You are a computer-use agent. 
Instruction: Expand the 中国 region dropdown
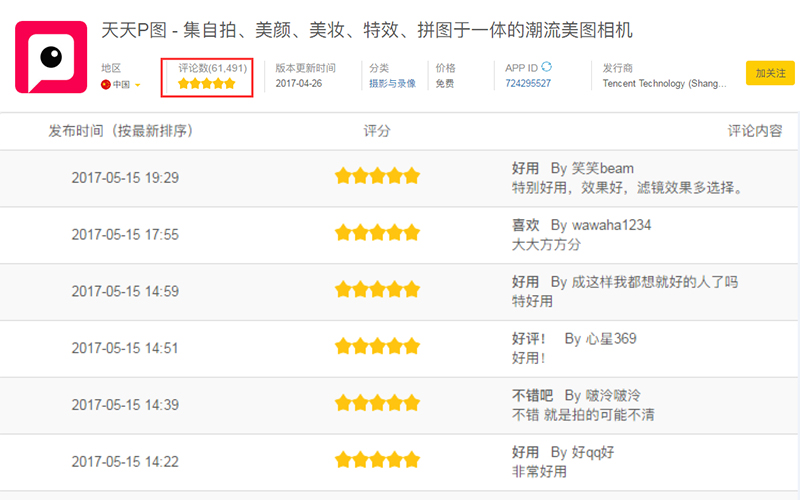(137, 85)
